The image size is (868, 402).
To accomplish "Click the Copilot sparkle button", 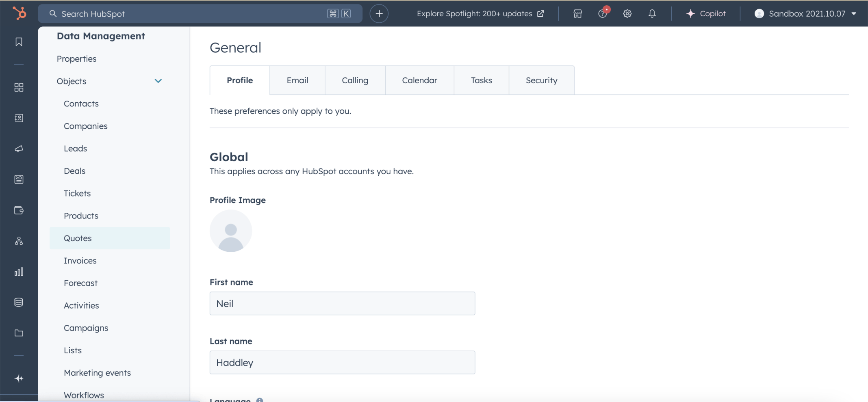I will 706,13.
